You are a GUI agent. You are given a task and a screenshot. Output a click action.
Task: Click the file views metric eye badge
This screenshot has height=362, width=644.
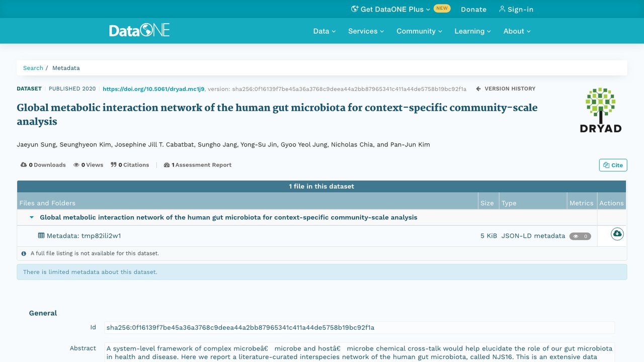pyautogui.click(x=580, y=236)
